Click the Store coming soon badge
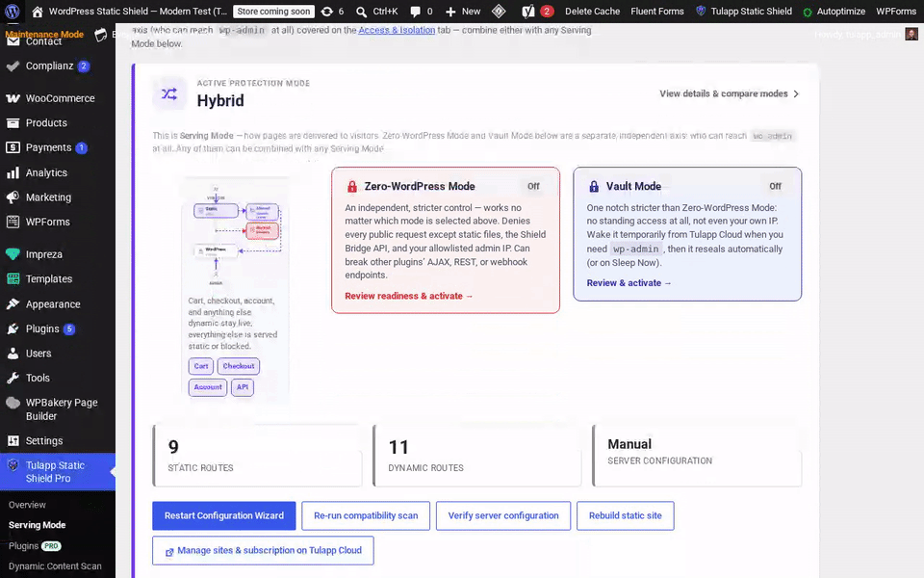The image size is (924, 578). pyautogui.click(x=273, y=12)
